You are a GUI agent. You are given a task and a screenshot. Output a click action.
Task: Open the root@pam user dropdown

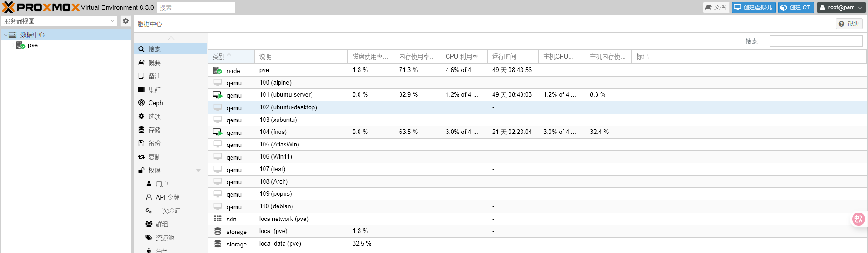tap(841, 7)
